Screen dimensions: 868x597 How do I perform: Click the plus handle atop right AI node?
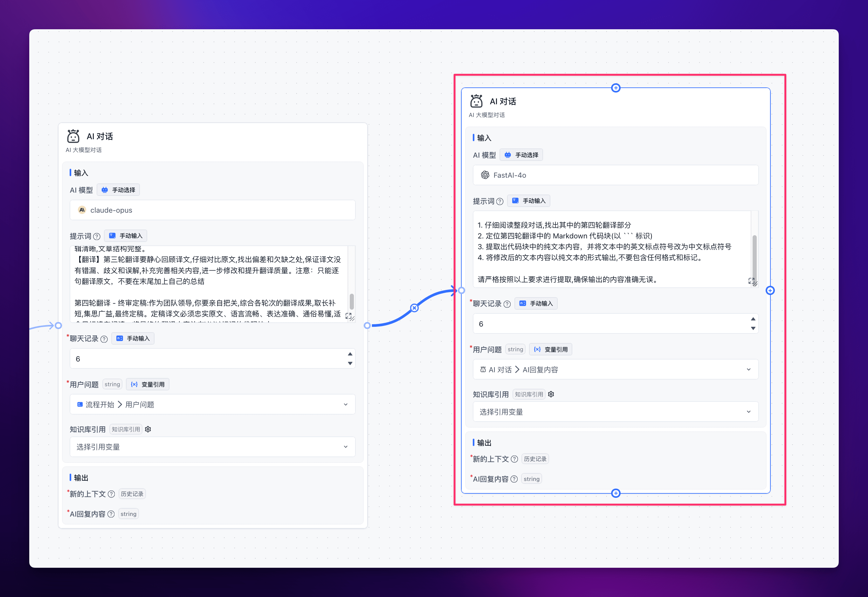pyautogui.click(x=616, y=88)
